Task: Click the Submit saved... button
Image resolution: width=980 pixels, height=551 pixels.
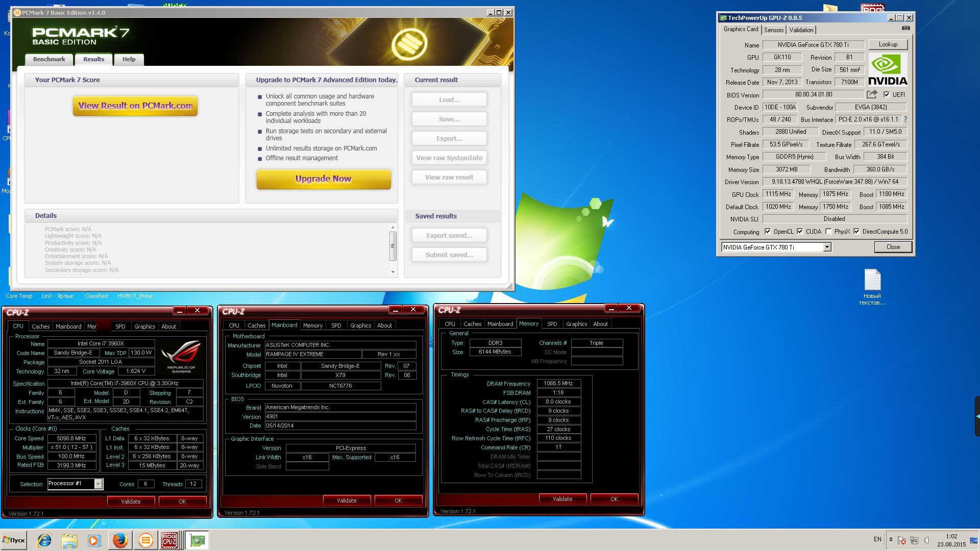Action: pos(449,255)
